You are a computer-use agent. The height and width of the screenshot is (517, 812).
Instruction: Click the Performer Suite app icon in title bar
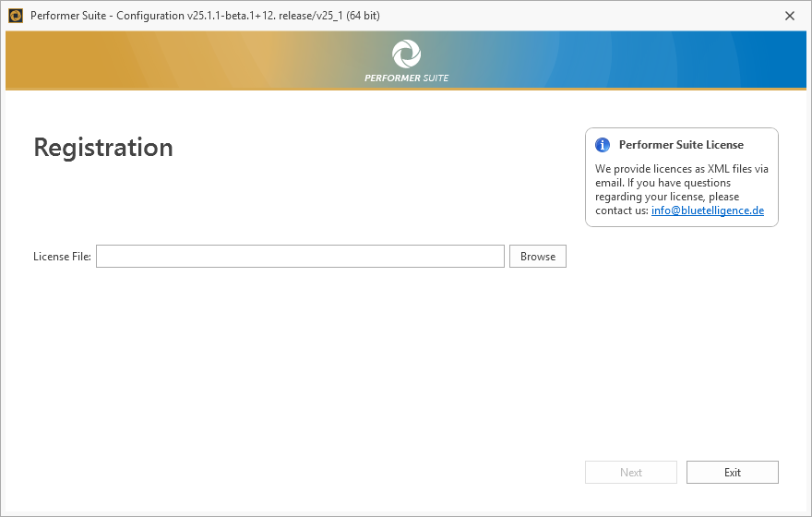click(x=15, y=16)
